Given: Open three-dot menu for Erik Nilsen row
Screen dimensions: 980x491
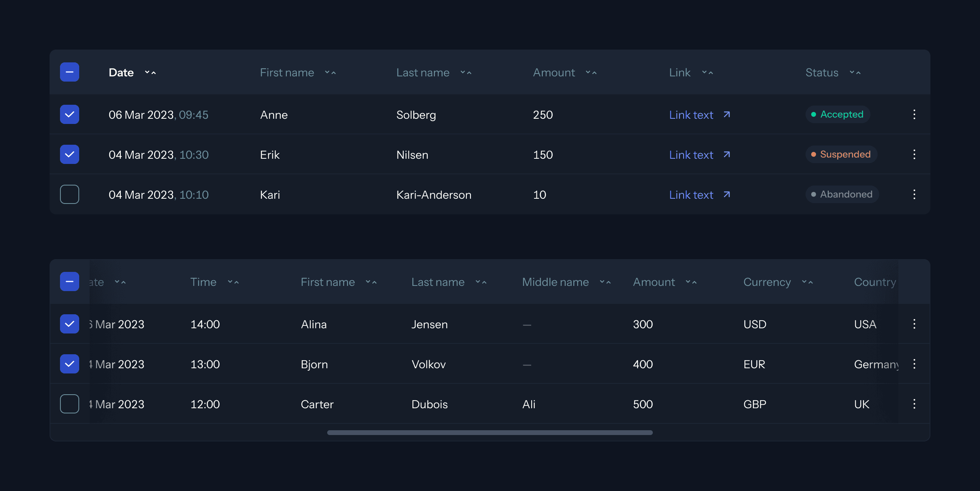Looking at the screenshot, I should (x=914, y=154).
